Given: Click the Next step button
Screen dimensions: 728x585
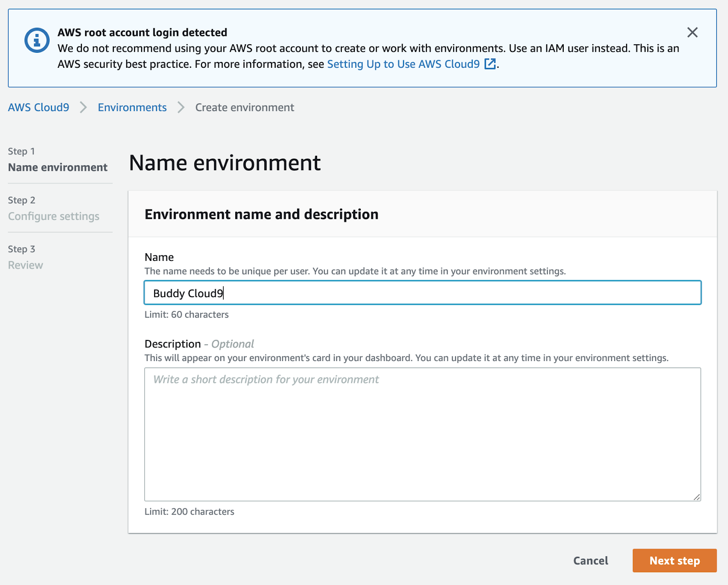Looking at the screenshot, I should pyautogui.click(x=675, y=561).
